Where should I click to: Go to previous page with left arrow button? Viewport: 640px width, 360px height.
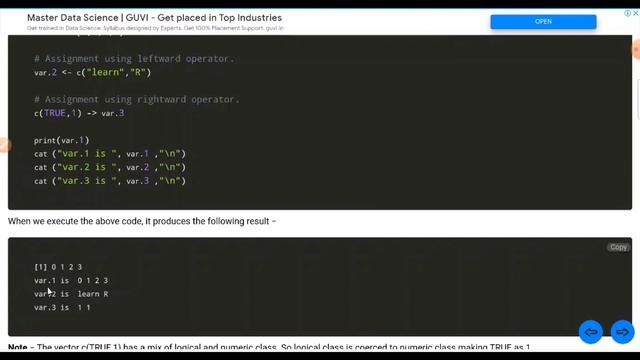tap(591, 332)
